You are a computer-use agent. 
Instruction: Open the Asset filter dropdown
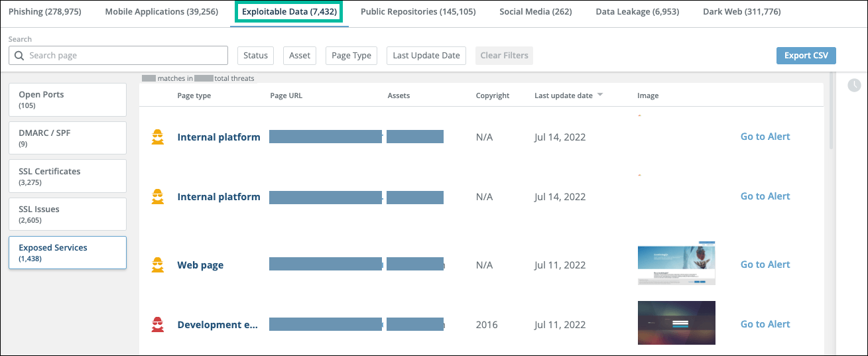tap(300, 56)
